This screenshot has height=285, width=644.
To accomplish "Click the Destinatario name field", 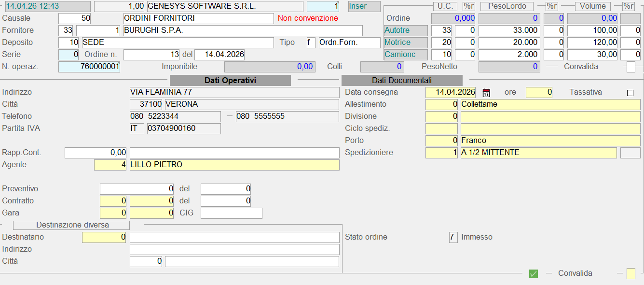I will click(234, 238).
